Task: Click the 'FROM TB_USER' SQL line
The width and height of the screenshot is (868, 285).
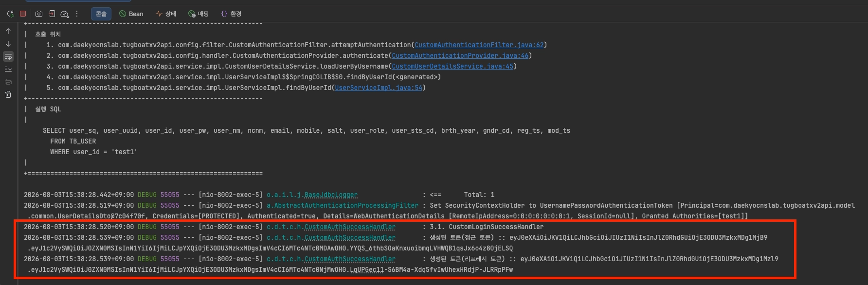Action: coord(73,141)
